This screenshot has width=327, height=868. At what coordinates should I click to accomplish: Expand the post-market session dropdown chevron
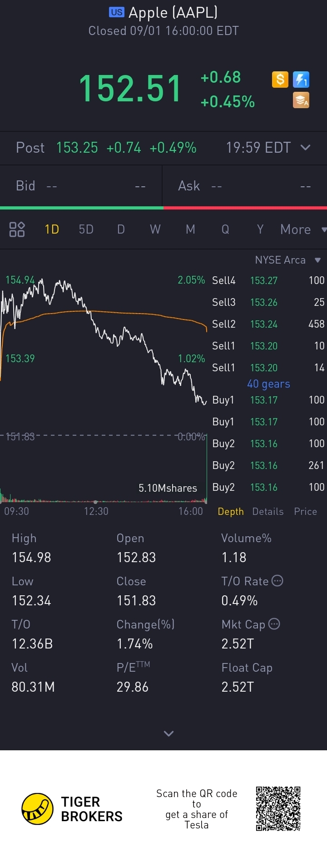click(306, 147)
